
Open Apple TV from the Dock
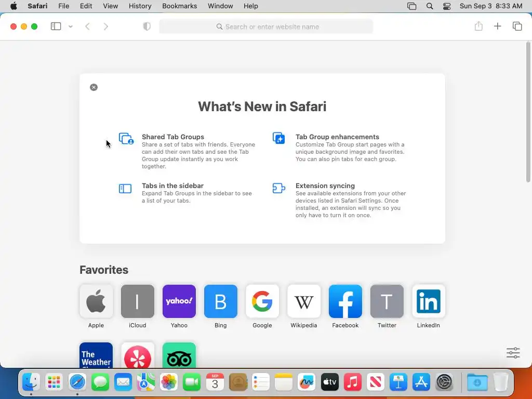pyautogui.click(x=330, y=382)
